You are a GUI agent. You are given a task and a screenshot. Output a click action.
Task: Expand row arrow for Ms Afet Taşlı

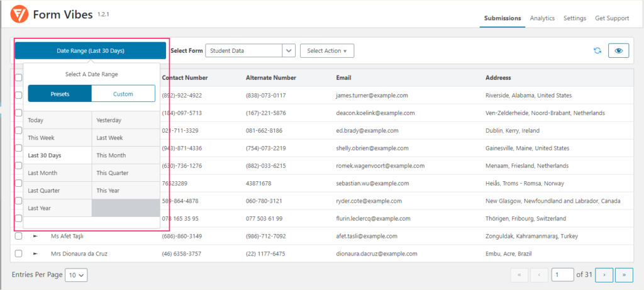pyautogui.click(x=35, y=236)
